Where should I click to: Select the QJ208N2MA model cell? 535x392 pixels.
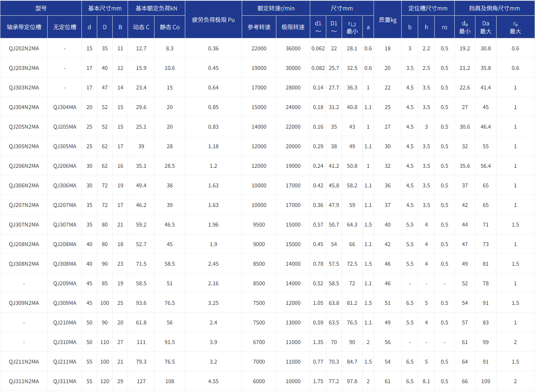(x=24, y=244)
